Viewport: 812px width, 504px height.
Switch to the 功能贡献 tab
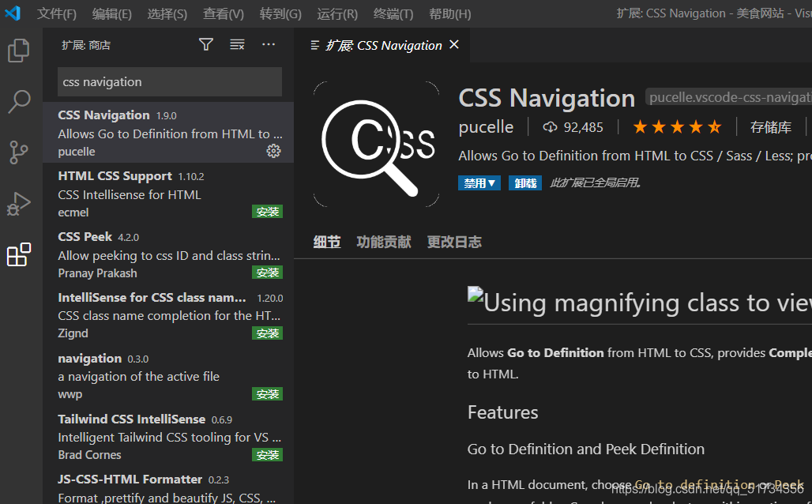tap(384, 242)
